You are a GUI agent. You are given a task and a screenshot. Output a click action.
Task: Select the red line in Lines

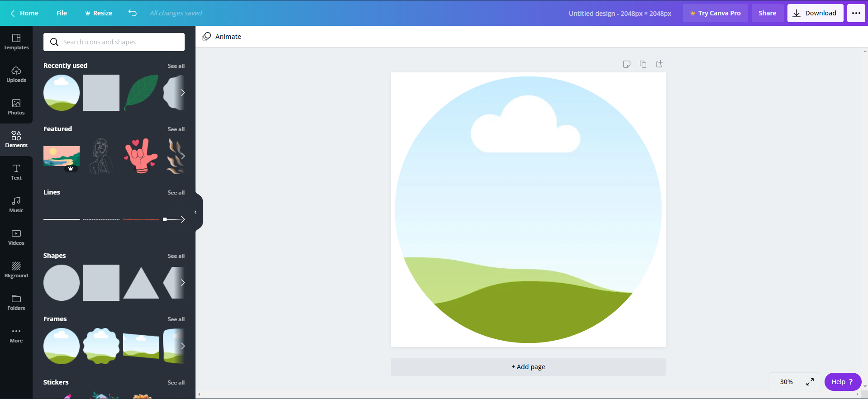(141, 219)
